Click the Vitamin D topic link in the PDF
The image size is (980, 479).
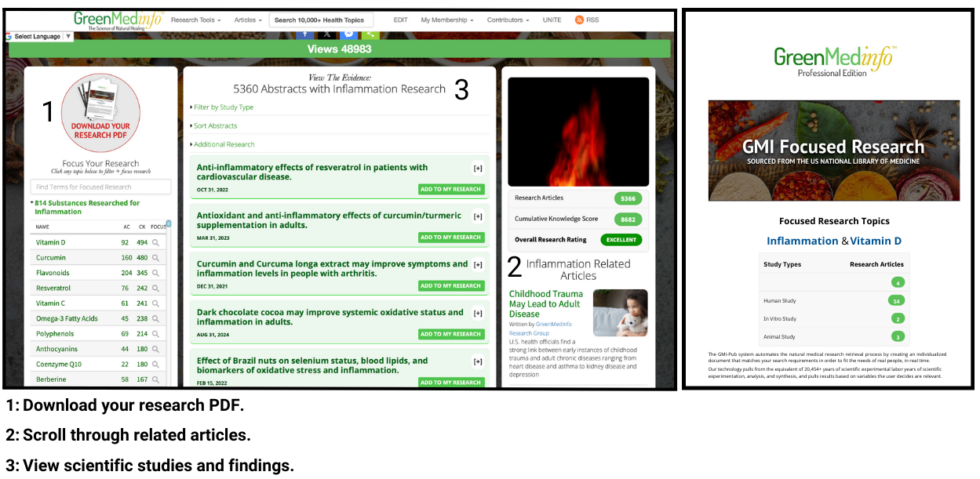coord(876,241)
